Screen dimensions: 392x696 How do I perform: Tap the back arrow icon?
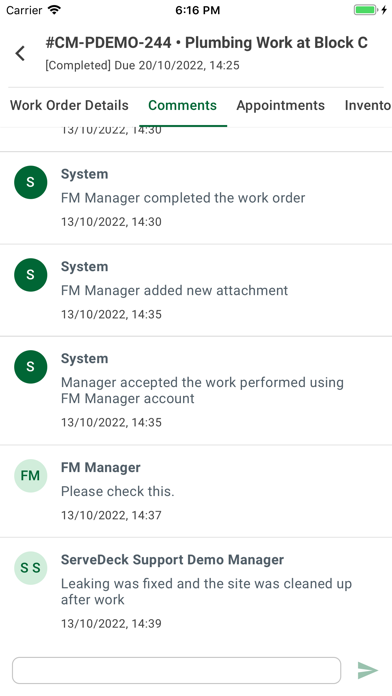point(20,53)
